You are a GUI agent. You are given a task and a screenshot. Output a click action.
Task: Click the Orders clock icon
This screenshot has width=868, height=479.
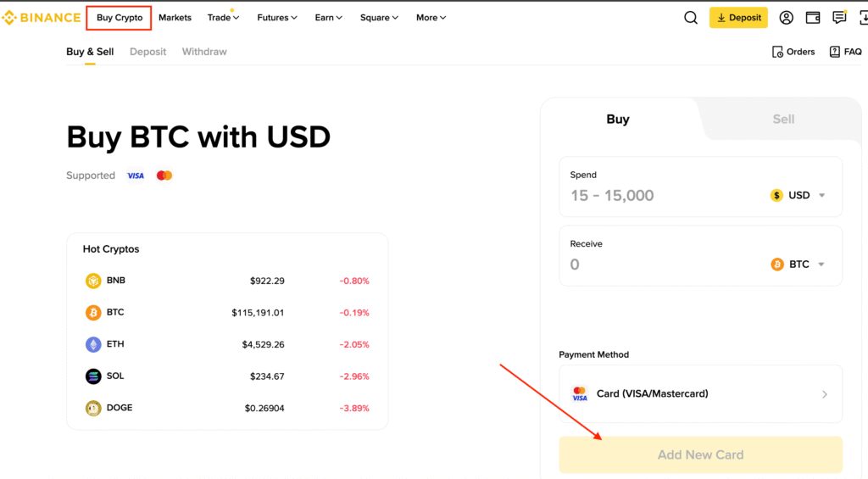(777, 52)
